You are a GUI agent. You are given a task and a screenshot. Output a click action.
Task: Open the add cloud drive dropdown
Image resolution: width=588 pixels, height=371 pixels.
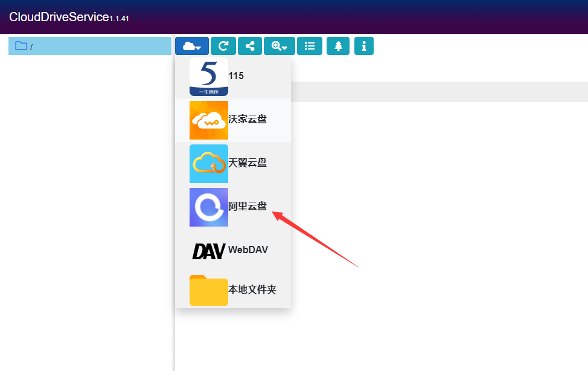click(191, 46)
